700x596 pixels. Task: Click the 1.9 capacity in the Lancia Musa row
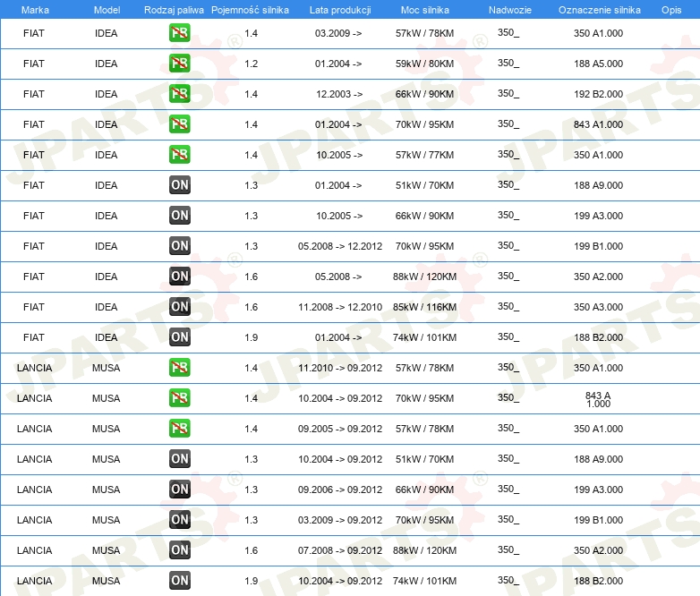click(x=251, y=581)
